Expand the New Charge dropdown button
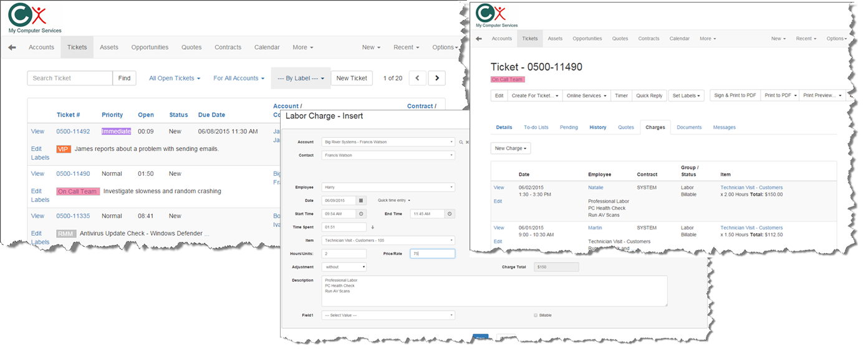The image size is (868, 351). click(x=510, y=148)
